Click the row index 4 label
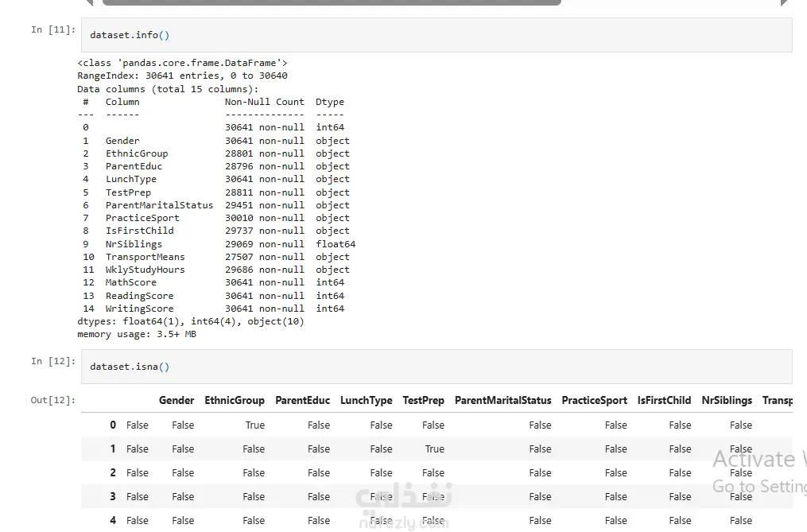Screen dimensions: 807x532 point(113,521)
